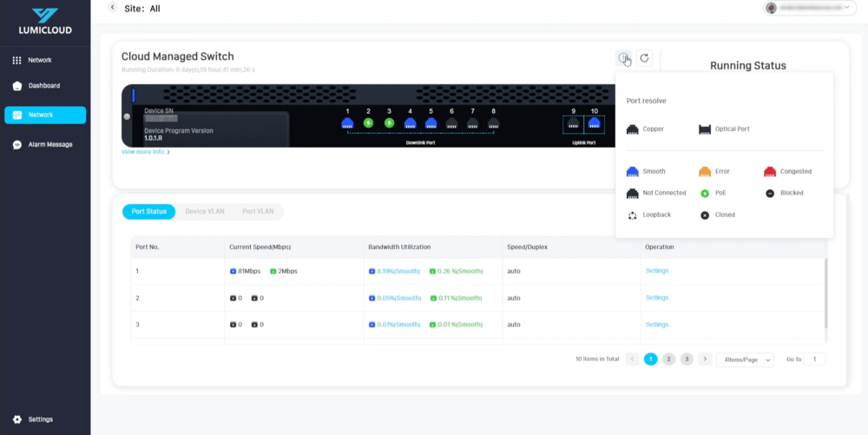Expand the user account menu
868x435 pixels.
tap(807, 8)
